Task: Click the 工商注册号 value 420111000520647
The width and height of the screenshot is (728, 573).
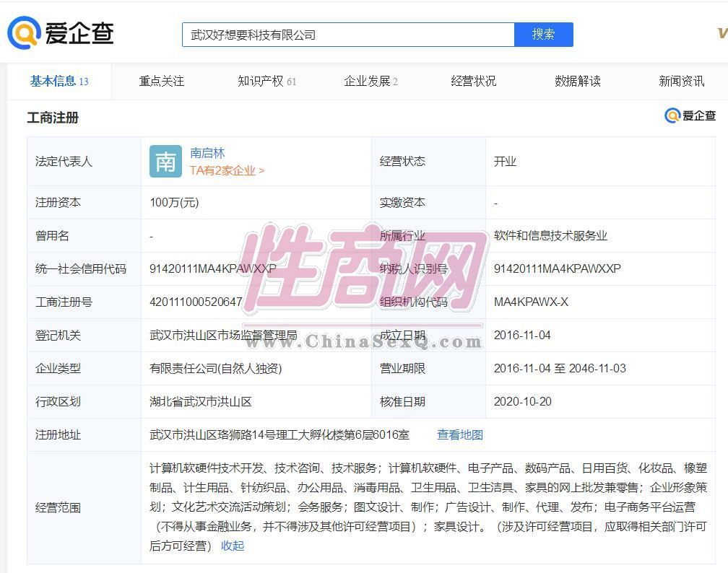Action: click(196, 302)
